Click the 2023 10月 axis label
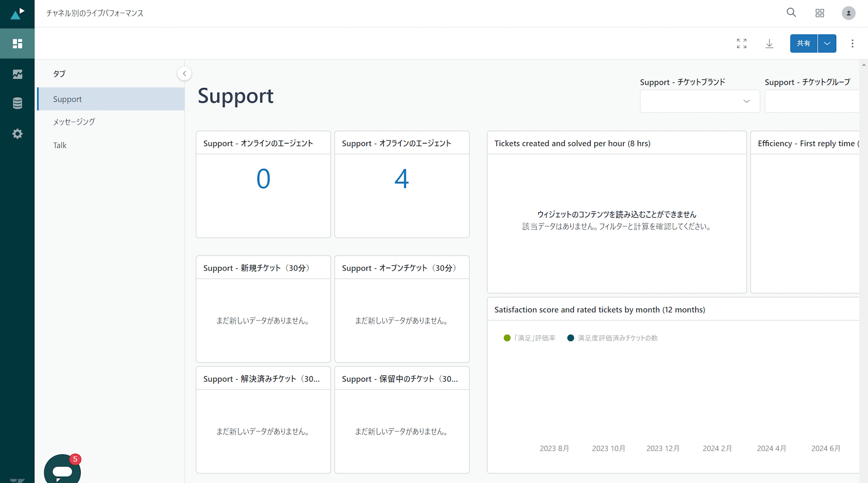868x483 pixels. click(608, 448)
